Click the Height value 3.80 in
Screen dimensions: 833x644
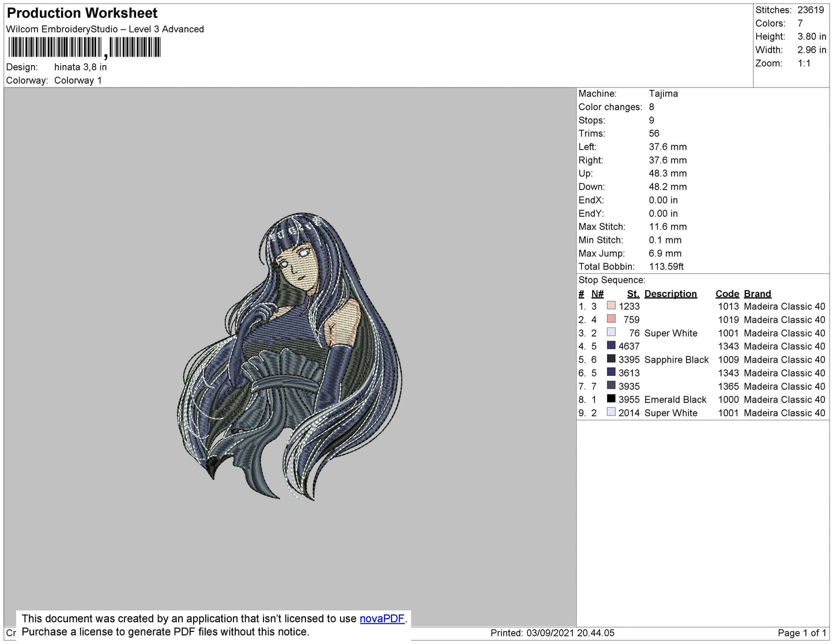coord(812,36)
